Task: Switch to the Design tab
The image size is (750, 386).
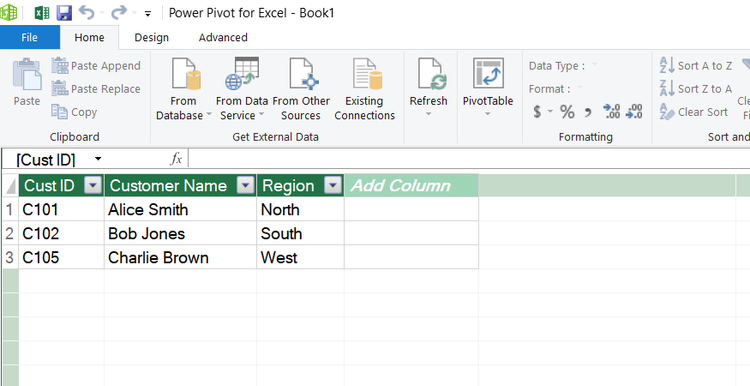Action: (152, 37)
